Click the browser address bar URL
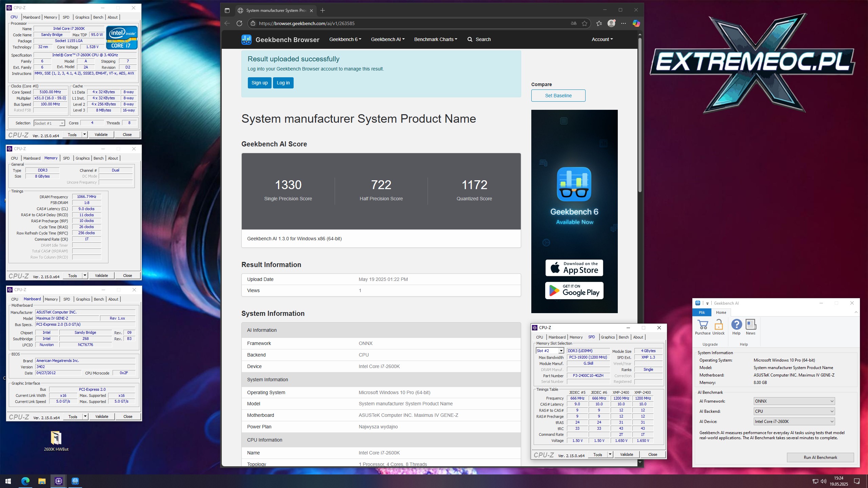The height and width of the screenshot is (488, 868). tap(307, 23)
